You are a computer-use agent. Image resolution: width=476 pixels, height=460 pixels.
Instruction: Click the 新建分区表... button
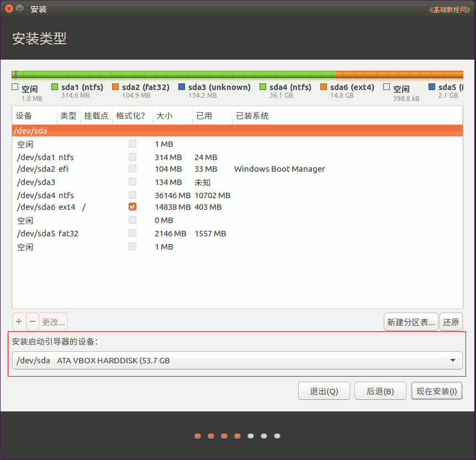point(411,321)
